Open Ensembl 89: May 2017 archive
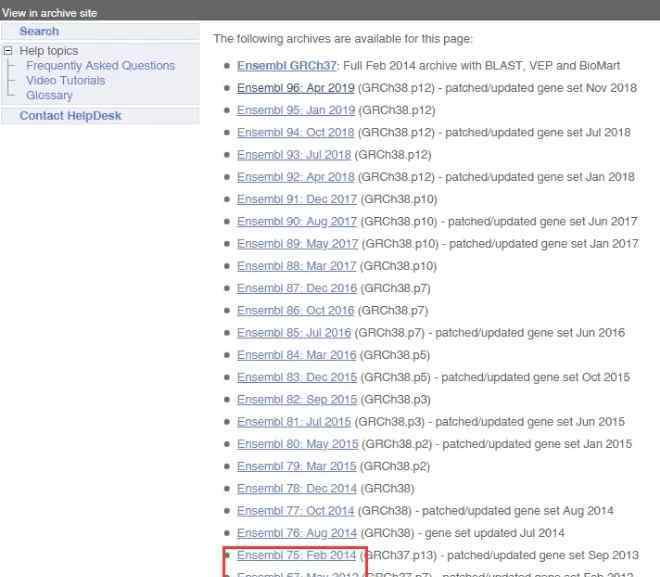Screen dimensions: 660x577 point(298,244)
